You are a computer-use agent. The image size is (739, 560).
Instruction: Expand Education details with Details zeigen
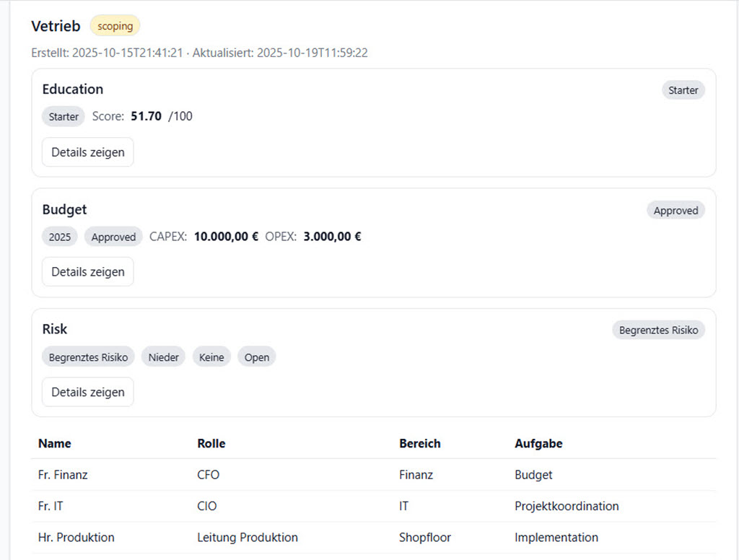(x=87, y=152)
